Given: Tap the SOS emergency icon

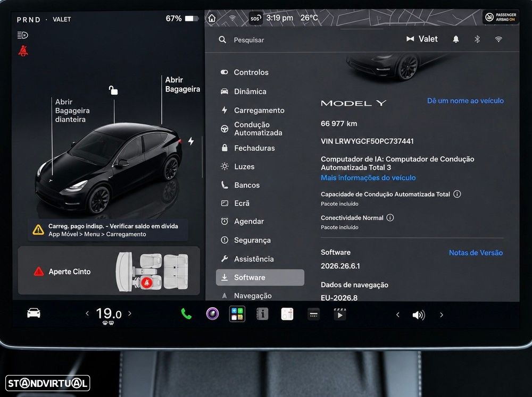Looking at the screenshot, I should click(x=255, y=18).
